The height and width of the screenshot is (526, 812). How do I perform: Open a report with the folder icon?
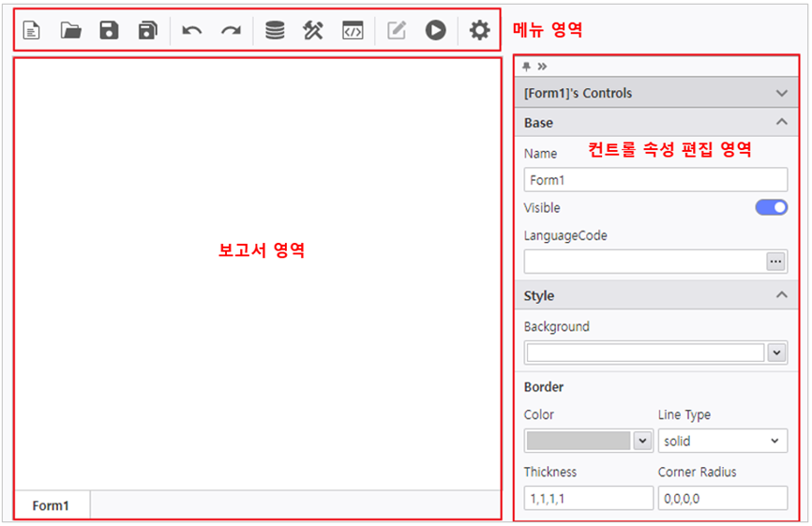tap(70, 30)
